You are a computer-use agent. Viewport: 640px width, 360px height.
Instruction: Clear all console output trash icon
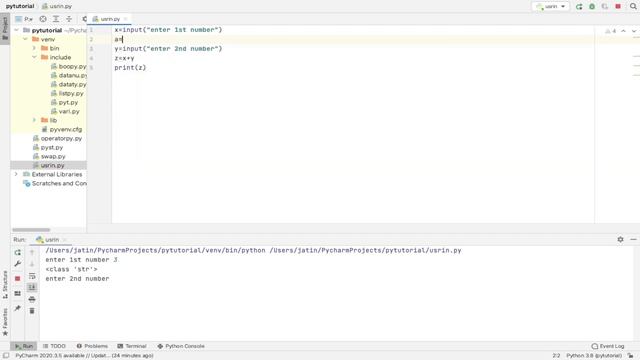coord(32,311)
